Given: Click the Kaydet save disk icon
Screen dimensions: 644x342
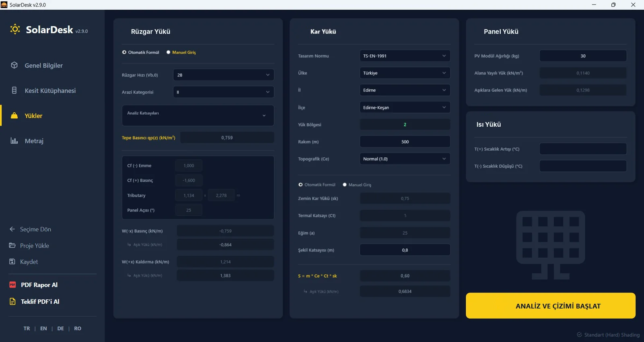Looking at the screenshot, I should click(x=12, y=262).
